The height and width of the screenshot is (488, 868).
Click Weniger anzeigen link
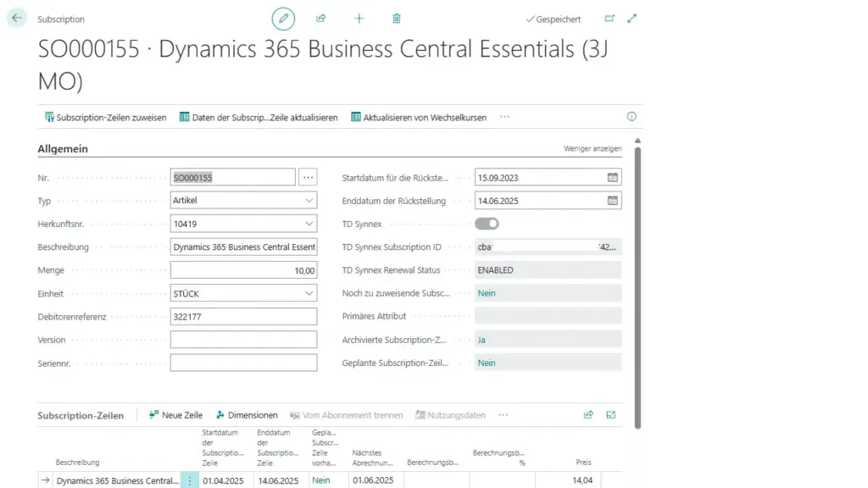coord(593,148)
